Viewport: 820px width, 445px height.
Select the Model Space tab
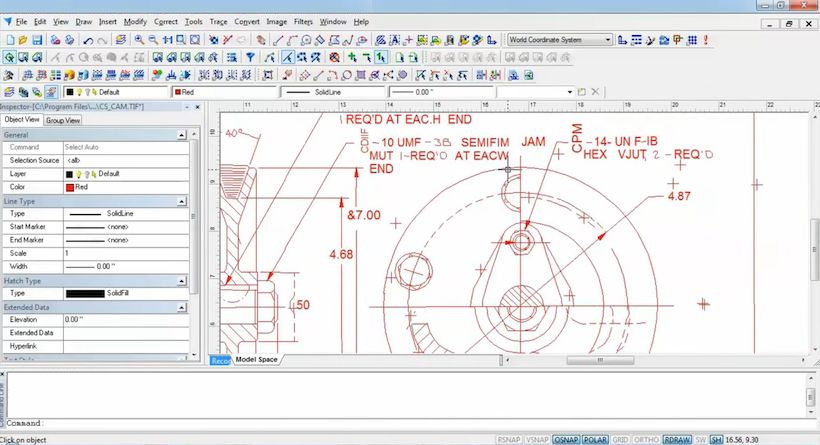(256, 360)
